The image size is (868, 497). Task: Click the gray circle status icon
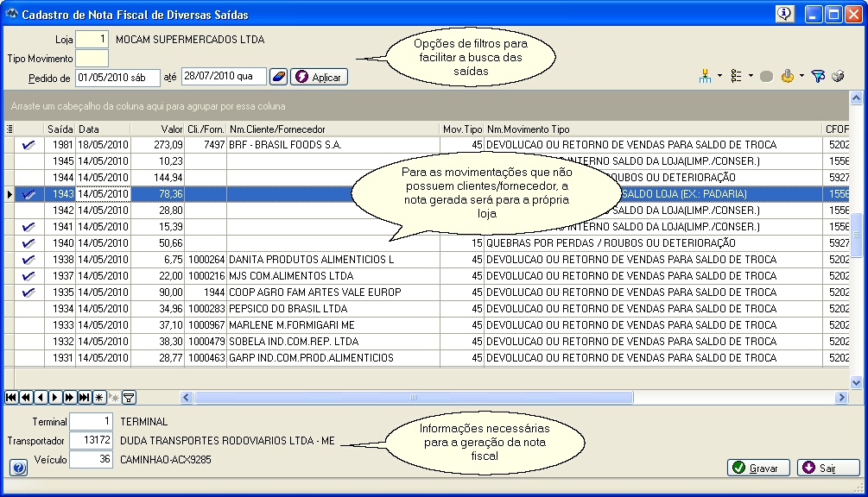pyautogui.click(x=766, y=76)
